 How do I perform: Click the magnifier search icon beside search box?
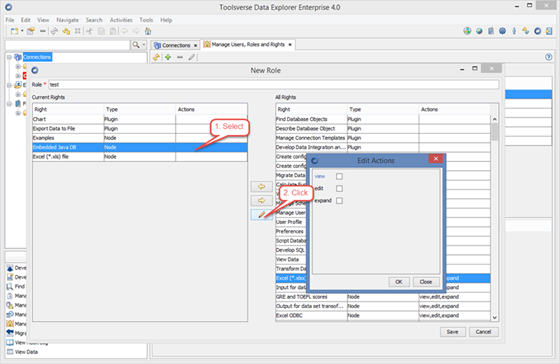pos(136,45)
